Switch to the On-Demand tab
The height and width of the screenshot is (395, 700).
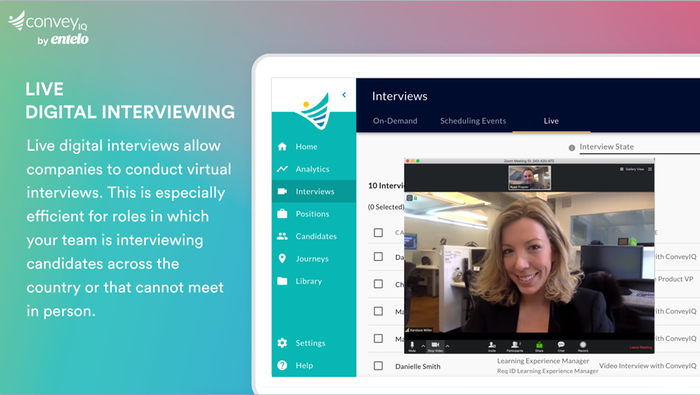(x=395, y=121)
